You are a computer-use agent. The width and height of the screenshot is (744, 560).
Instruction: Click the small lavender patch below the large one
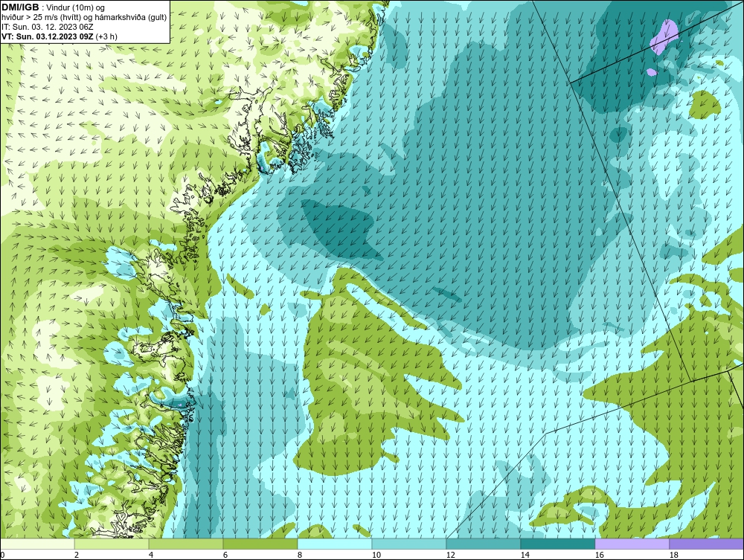coord(651,72)
